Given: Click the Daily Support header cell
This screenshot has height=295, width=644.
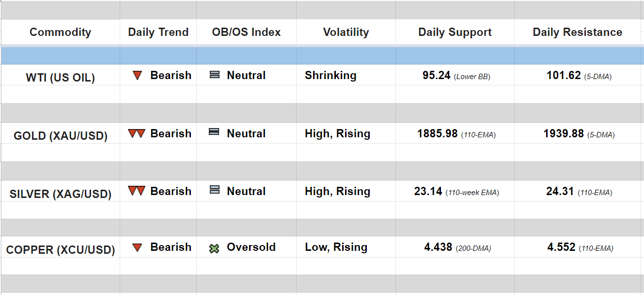Looking at the screenshot, I should [455, 32].
